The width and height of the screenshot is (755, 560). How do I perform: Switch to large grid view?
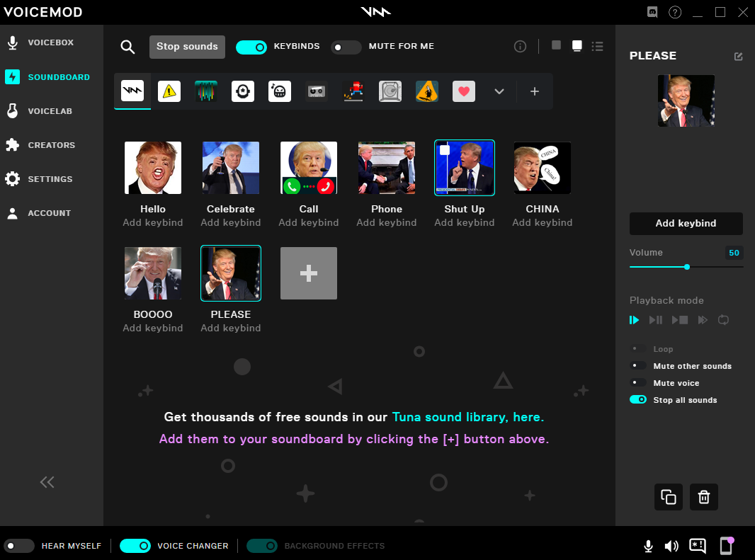click(577, 46)
